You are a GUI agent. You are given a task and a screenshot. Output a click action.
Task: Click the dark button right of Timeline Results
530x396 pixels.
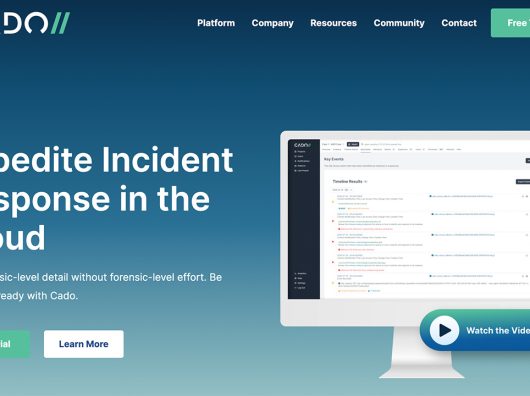pos(523,182)
